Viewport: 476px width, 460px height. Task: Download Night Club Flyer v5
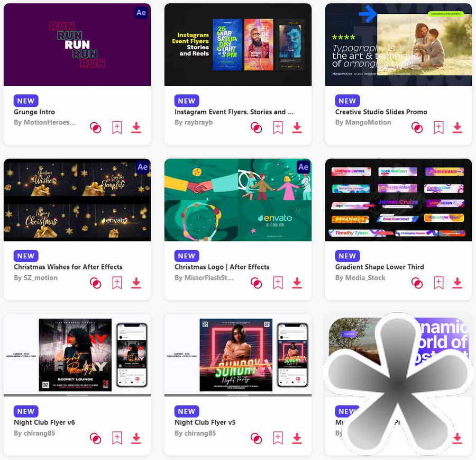297,438
